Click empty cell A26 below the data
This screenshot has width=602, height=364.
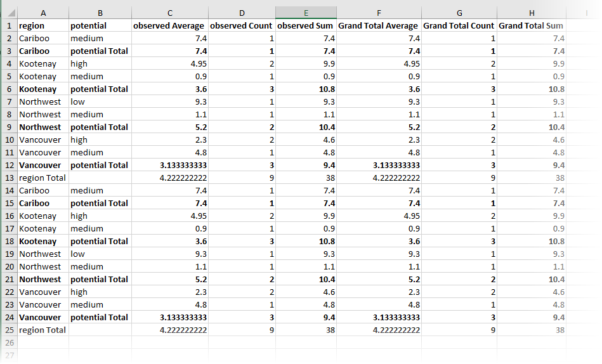click(43, 343)
